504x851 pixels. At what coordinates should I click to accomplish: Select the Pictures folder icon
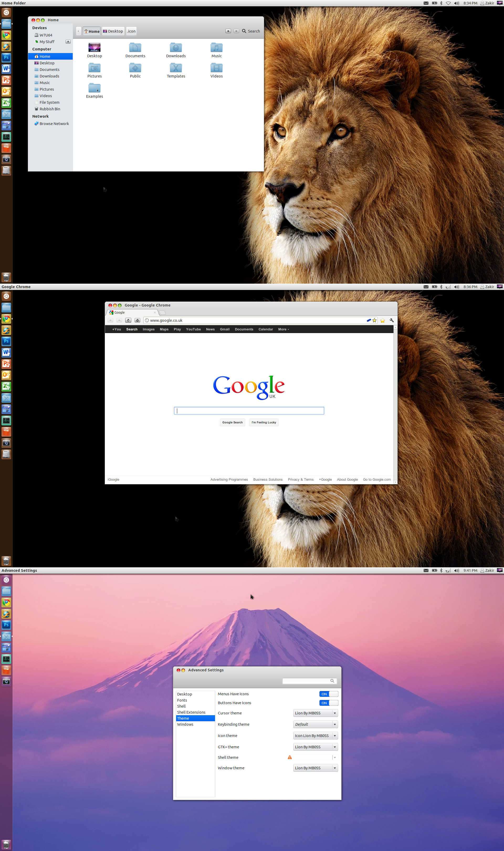click(94, 69)
